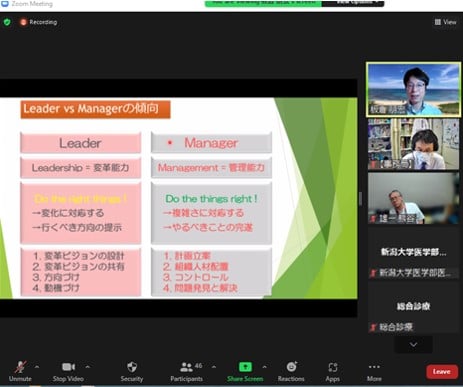Open the Apps panel

[x=333, y=367]
